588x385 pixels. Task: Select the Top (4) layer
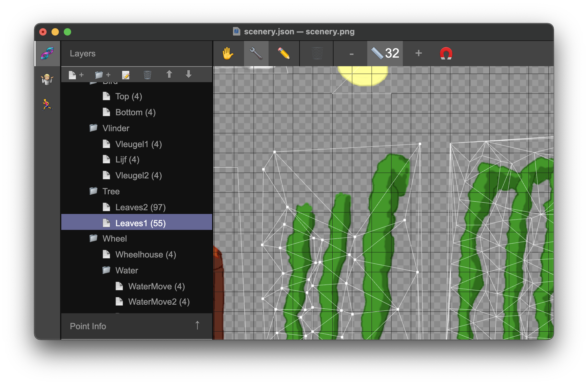[137, 96]
